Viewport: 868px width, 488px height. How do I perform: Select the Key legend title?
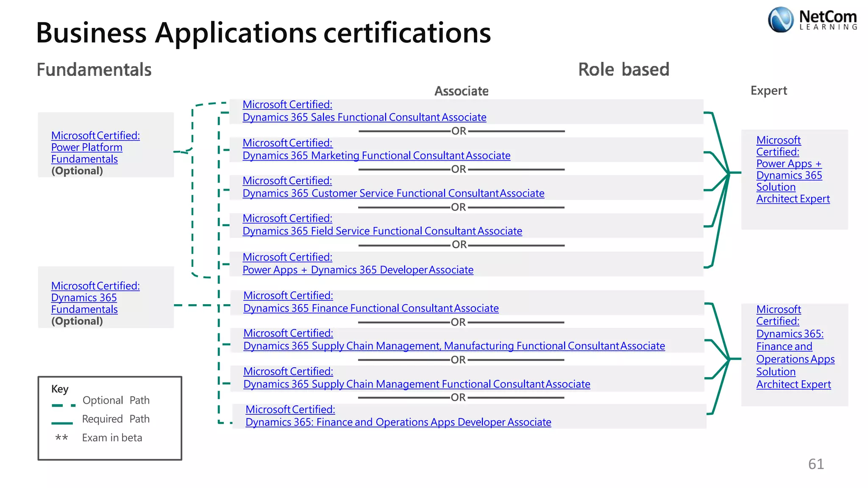tap(60, 389)
